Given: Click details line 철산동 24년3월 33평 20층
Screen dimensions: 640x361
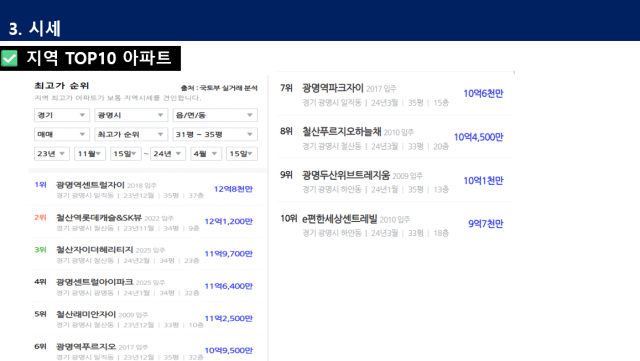Looking at the screenshot, I should tap(376, 146).
